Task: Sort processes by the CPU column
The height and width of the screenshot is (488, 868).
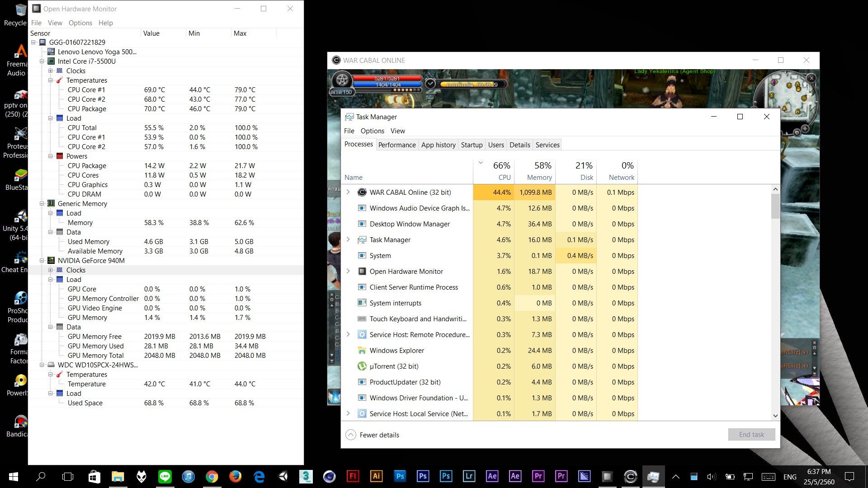Action: [494, 171]
